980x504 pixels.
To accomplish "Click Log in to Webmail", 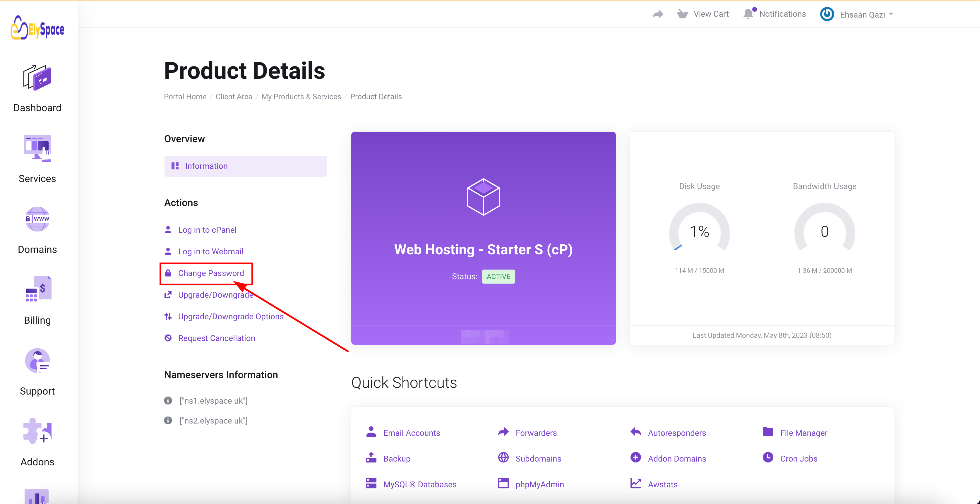I will pyautogui.click(x=210, y=251).
